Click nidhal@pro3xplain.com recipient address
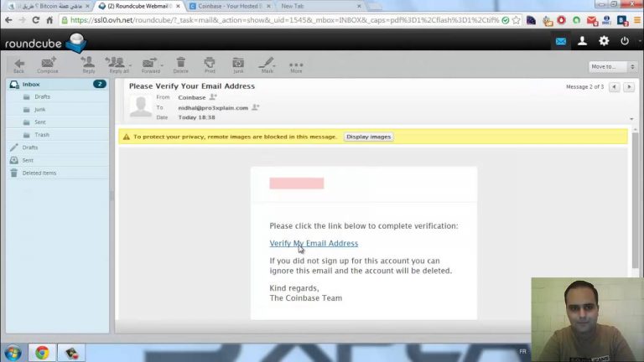The height and width of the screenshot is (362, 644). [x=213, y=107]
